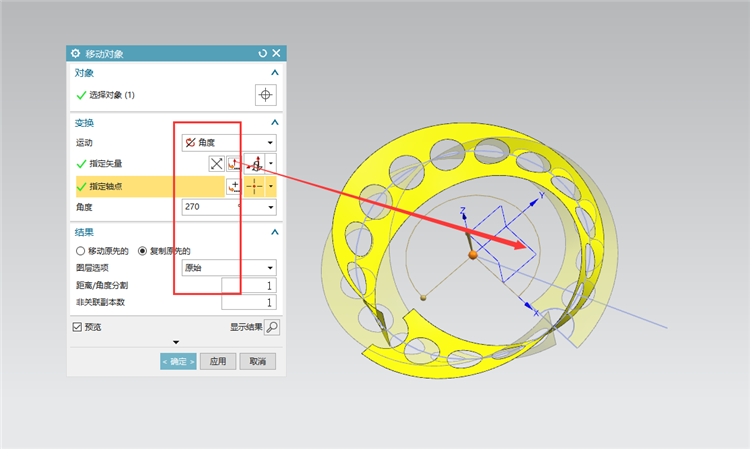750x449 pixels.
Task: Expand the dialog with the bottom triangle arrow
Action: pyautogui.click(x=176, y=342)
